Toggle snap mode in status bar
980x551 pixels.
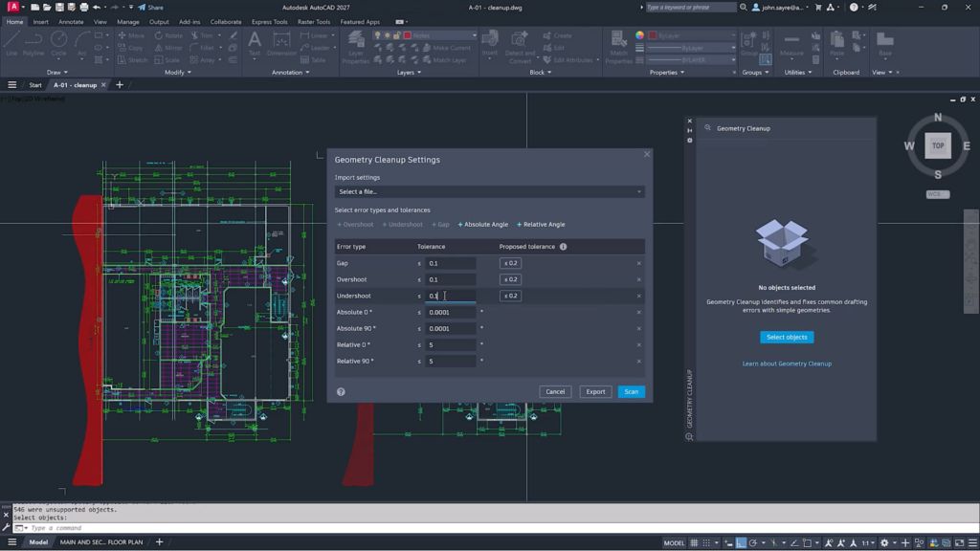point(706,543)
